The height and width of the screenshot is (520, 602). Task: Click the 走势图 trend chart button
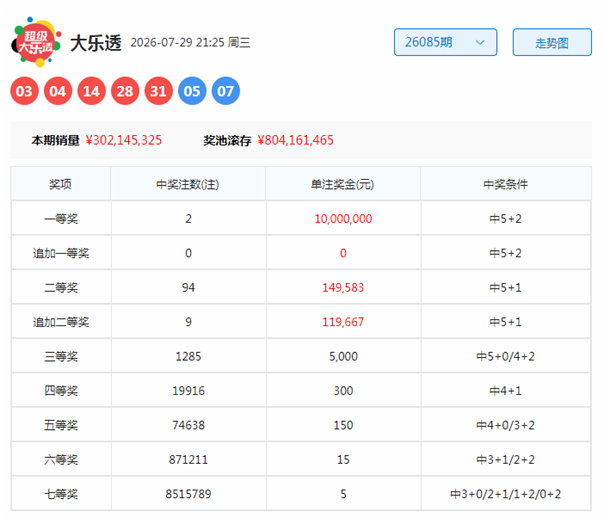(x=552, y=42)
